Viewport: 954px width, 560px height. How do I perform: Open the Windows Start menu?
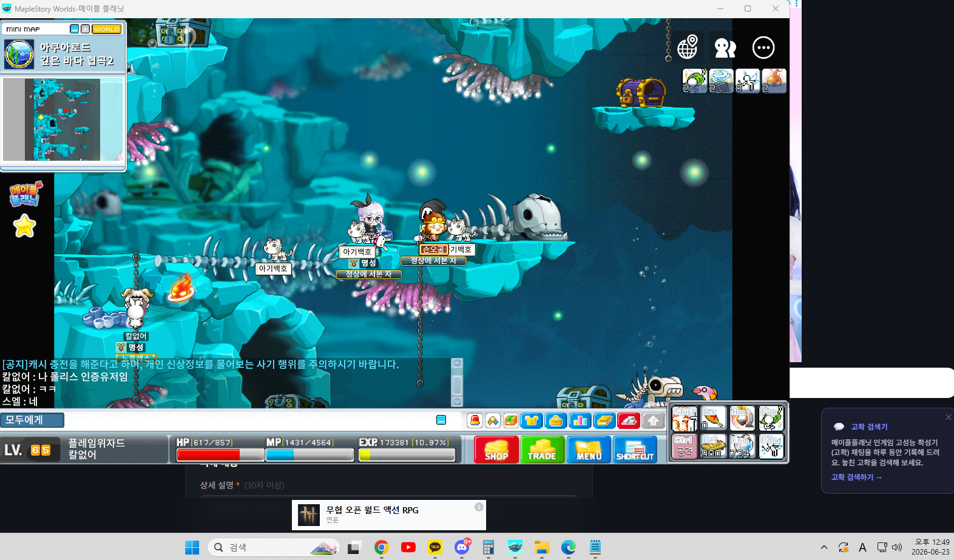tap(192, 547)
